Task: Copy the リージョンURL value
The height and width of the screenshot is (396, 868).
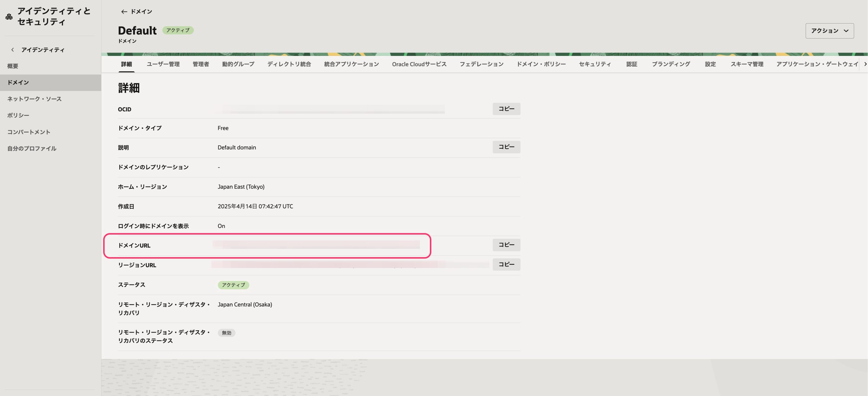Action: 506,264
